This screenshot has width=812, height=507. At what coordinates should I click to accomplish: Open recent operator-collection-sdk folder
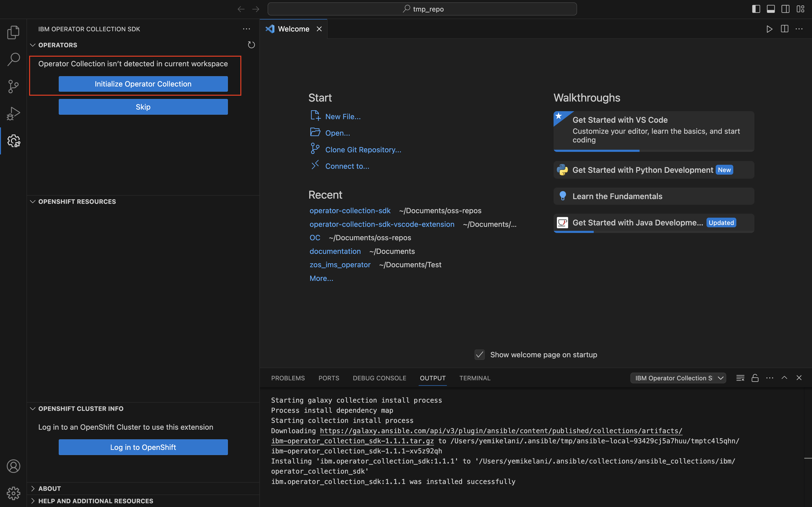pos(350,211)
